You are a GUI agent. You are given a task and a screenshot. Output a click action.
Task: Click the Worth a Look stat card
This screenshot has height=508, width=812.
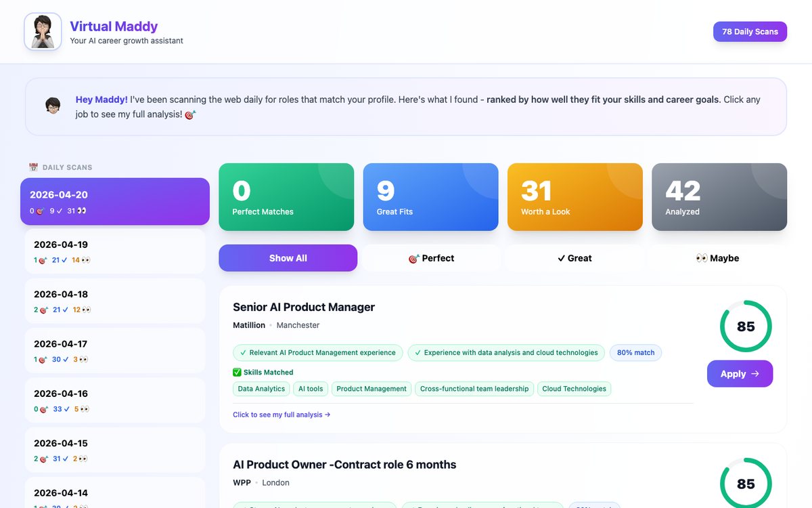point(575,197)
